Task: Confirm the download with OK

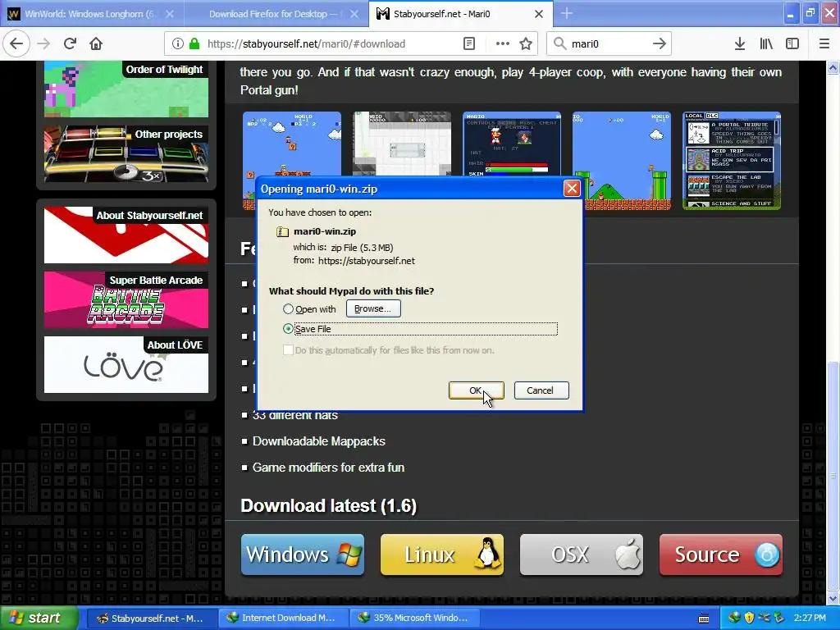Action: coord(476,390)
